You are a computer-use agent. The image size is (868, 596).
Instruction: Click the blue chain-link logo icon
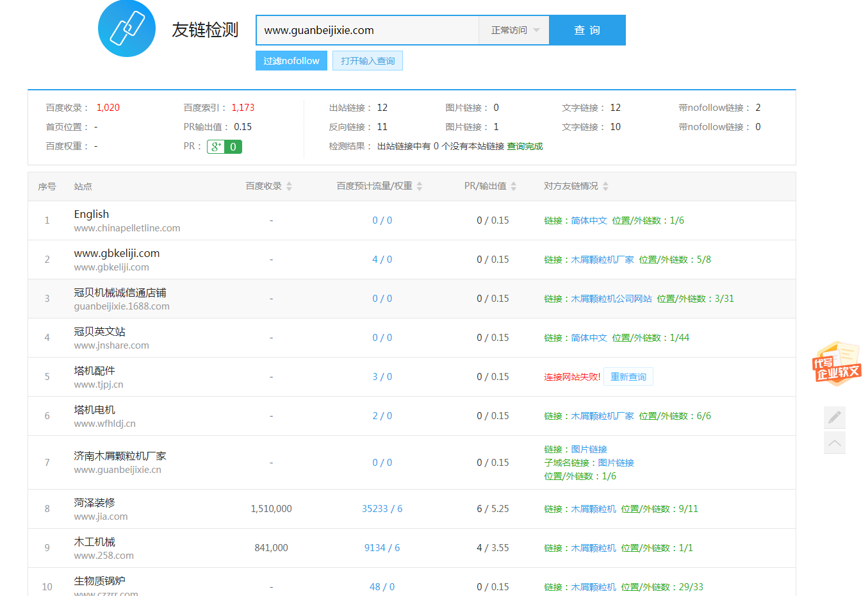coord(127,29)
